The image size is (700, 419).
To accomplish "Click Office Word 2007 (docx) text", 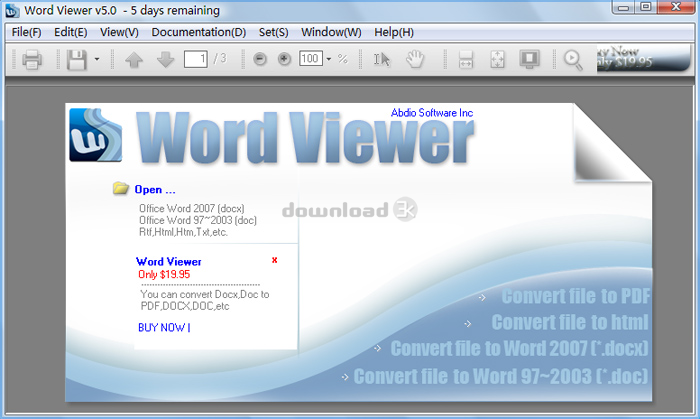I will click(x=192, y=208).
